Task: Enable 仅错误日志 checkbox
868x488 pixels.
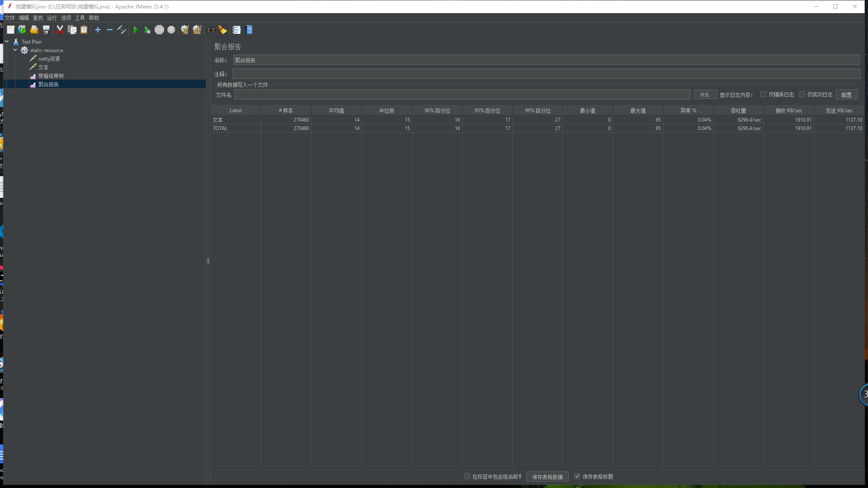Action: [x=763, y=94]
